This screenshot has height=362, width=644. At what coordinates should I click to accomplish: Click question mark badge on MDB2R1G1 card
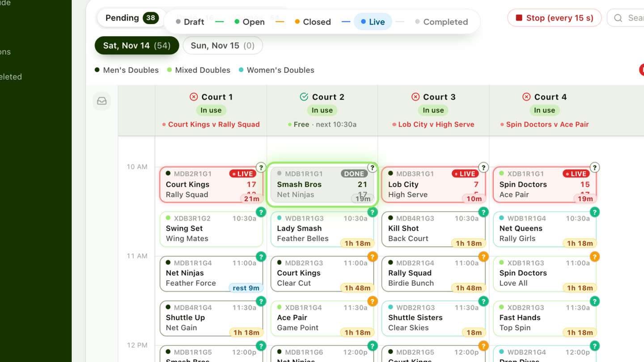coord(261,168)
